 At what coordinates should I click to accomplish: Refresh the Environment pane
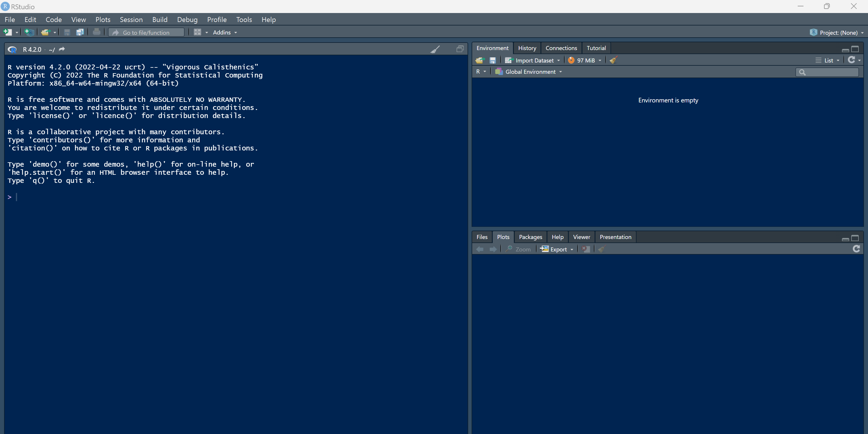(851, 60)
